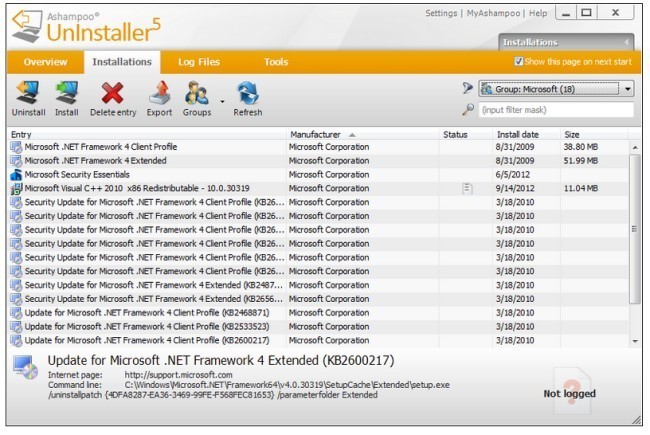Click the list scrollbar up arrow
Viewport: 650px width, 435px height.
click(x=635, y=148)
